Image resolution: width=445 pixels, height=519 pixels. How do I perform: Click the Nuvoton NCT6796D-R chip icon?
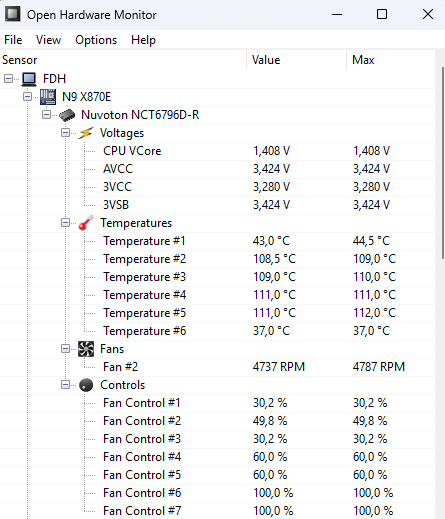67,115
